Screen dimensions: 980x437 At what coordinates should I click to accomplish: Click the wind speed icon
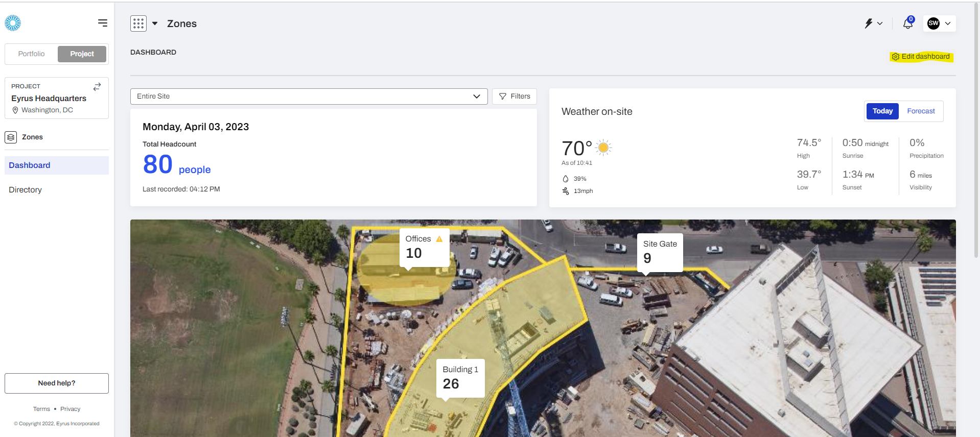566,191
